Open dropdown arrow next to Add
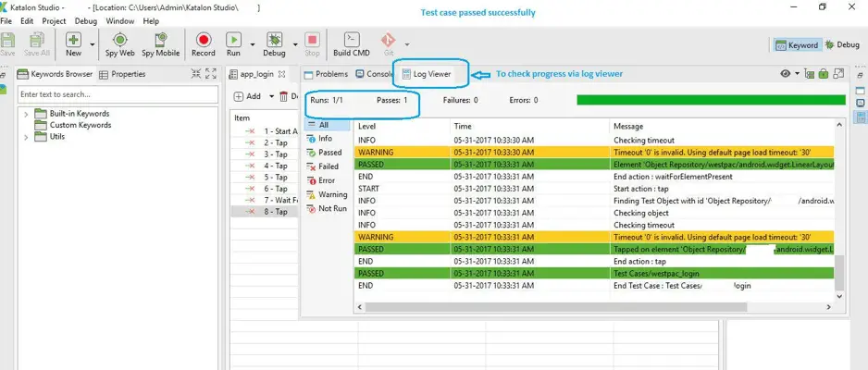Viewport: 868px width, 370px height. 272,96
